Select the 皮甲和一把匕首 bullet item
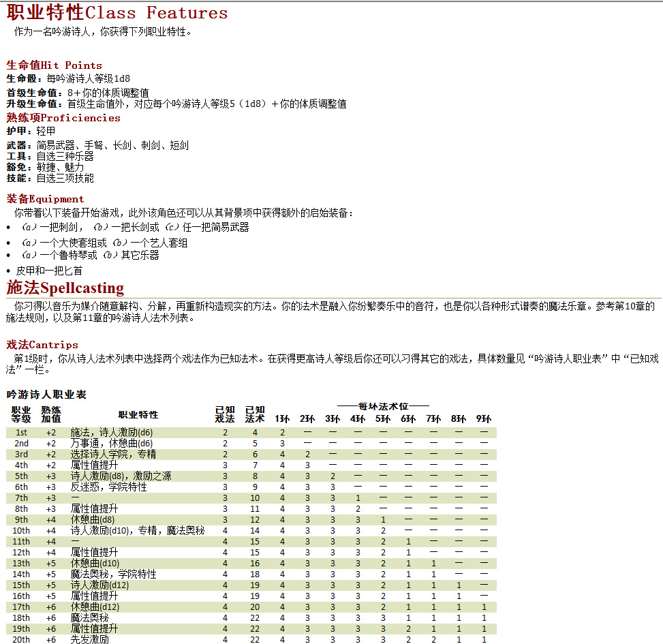663x644 pixels. coord(49,271)
